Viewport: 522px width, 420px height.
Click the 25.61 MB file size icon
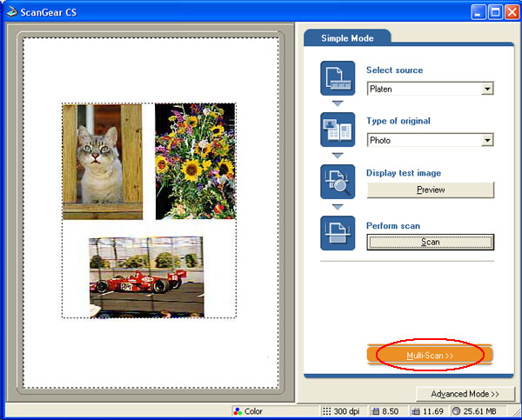coord(456,411)
